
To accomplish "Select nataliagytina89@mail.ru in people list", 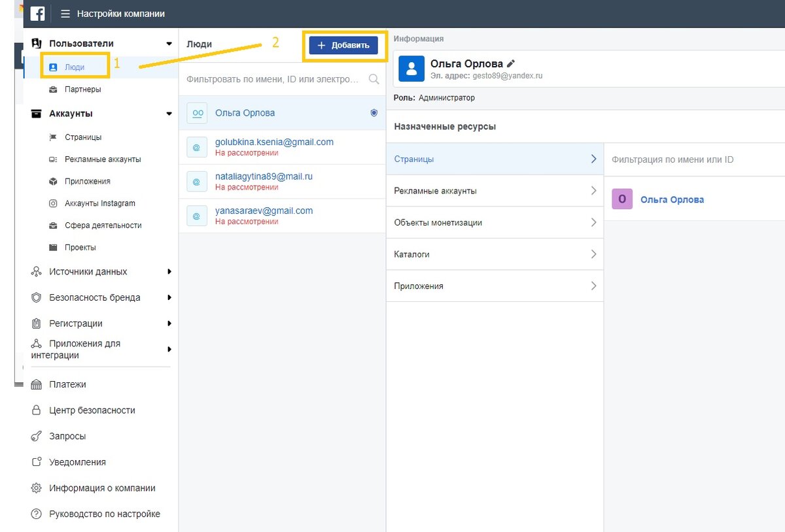I will point(282,181).
